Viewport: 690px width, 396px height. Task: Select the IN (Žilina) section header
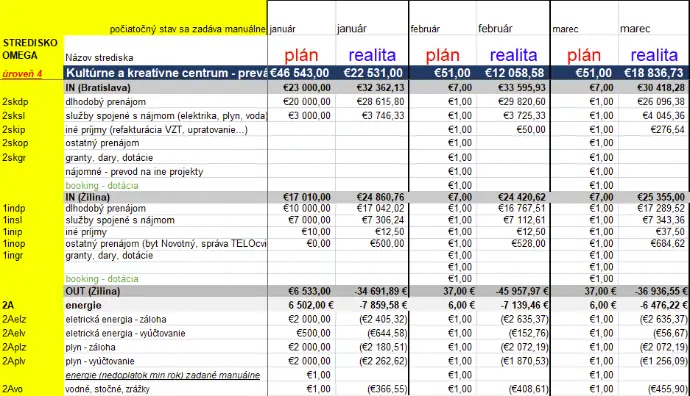coord(166,197)
